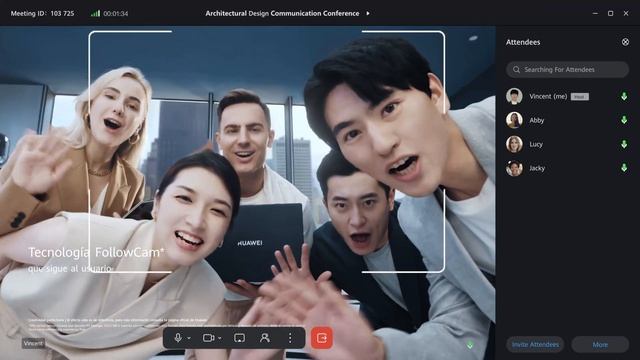The width and height of the screenshot is (640, 360).
Task: Select attendee Abby in the list
Action: pos(567,120)
